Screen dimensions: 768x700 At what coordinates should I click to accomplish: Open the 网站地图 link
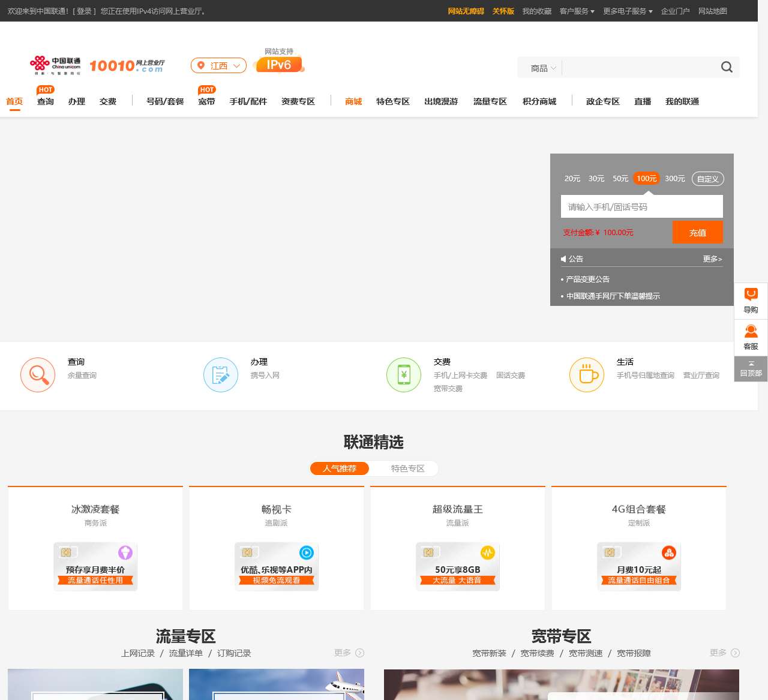pyautogui.click(x=713, y=11)
